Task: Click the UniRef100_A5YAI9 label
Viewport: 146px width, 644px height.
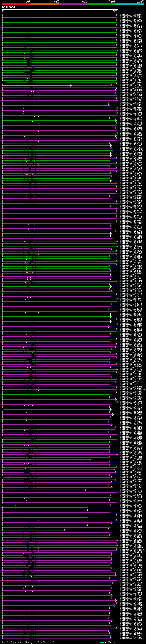Action: point(131,45)
